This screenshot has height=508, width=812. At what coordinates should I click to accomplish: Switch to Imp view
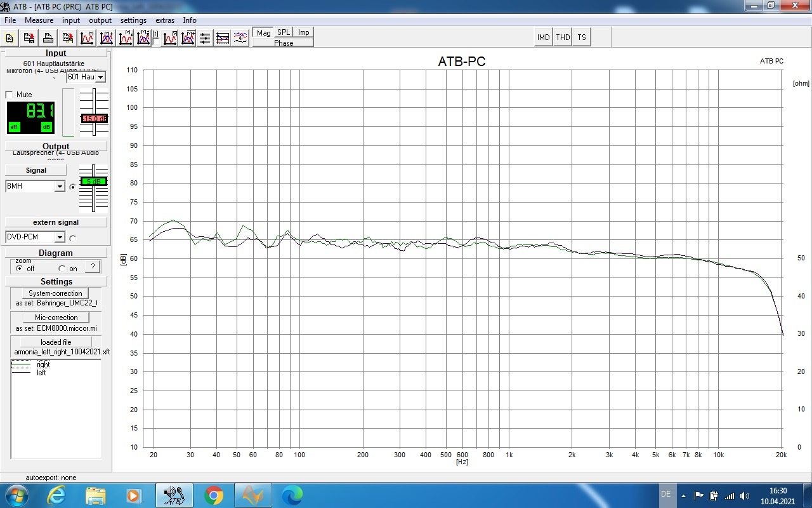304,32
